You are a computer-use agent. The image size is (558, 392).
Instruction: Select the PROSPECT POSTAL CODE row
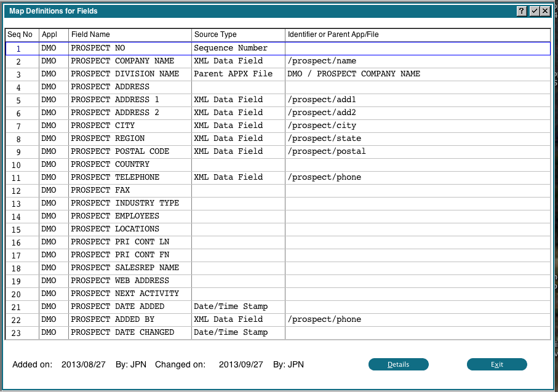point(120,151)
